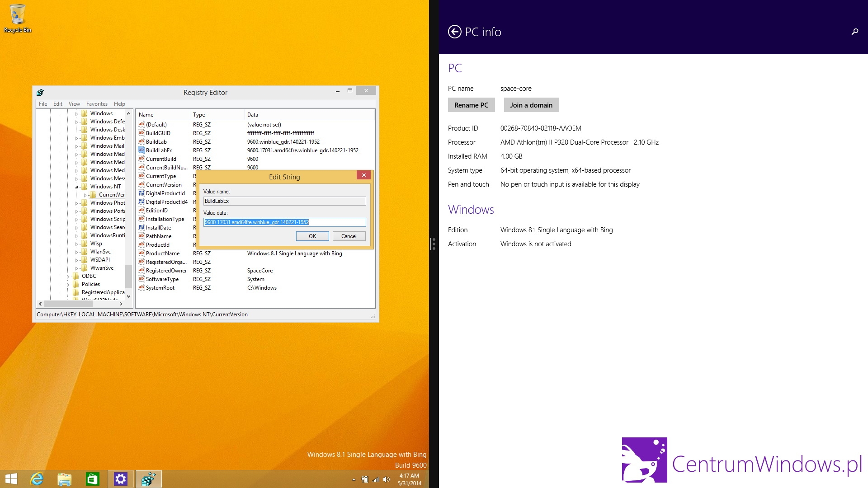
Task: Open the Favorites menu in Registry Editor
Action: pos(97,104)
